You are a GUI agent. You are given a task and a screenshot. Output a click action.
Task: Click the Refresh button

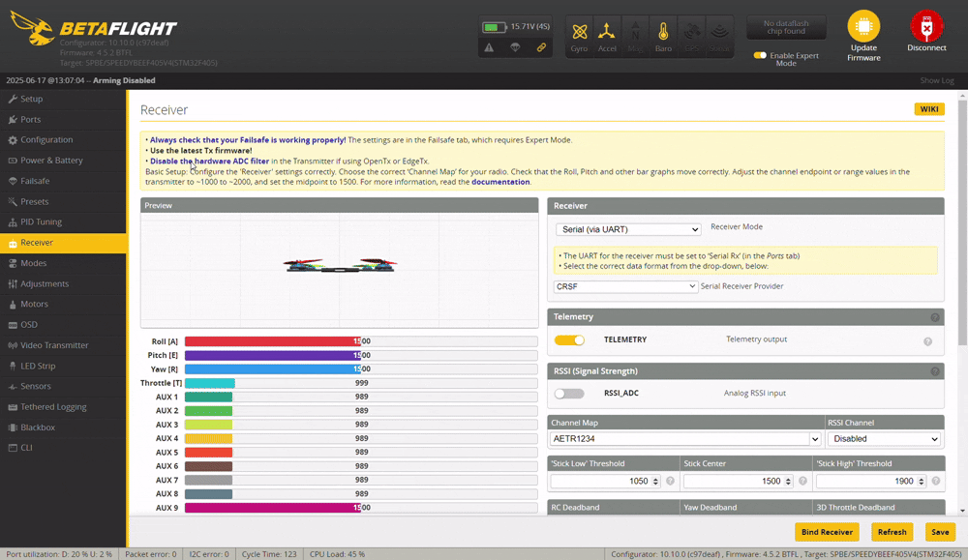point(892,532)
